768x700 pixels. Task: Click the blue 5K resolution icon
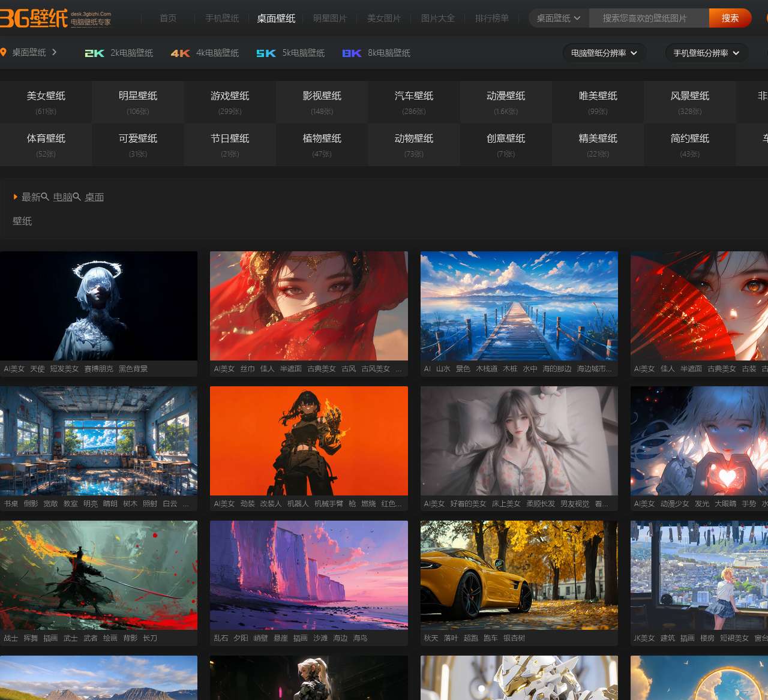point(266,53)
